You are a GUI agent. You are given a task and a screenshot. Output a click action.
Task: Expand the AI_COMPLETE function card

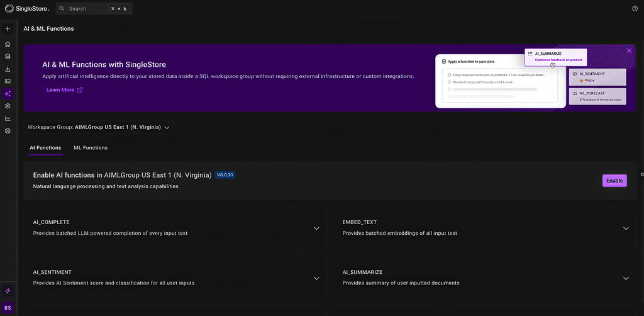pyautogui.click(x=316, y=228)
